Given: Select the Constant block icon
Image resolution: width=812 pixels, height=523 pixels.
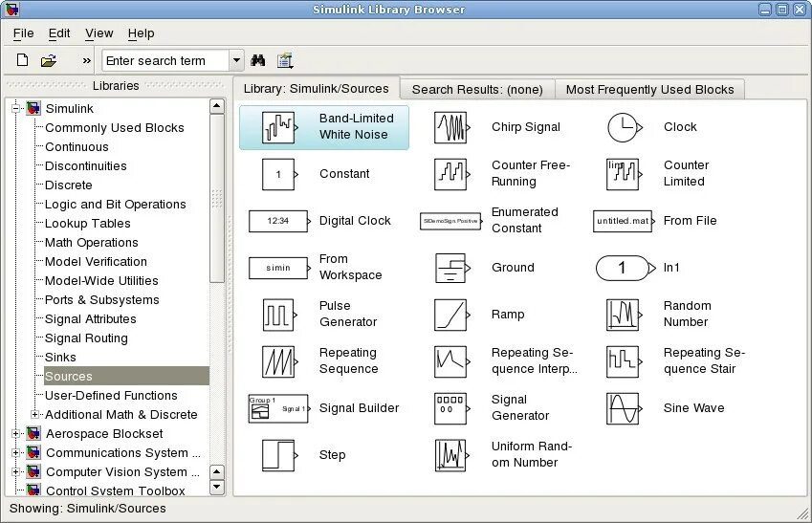Looking at the screenshot, I should tap(280, 174).
